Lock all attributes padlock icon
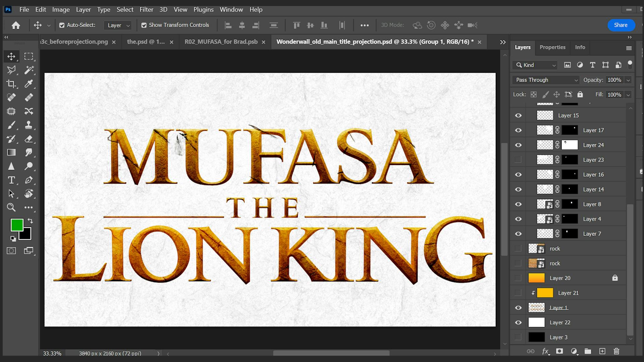Screen dimensions: 644x362 pos(580,95)
